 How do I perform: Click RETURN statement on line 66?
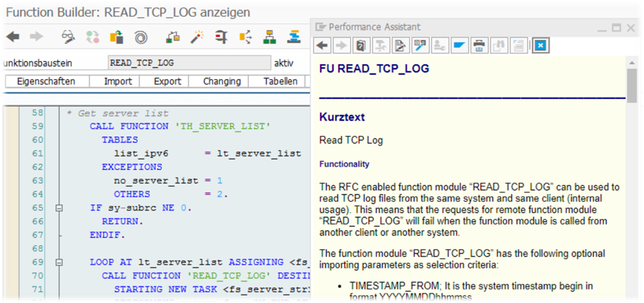click(123, 222)
